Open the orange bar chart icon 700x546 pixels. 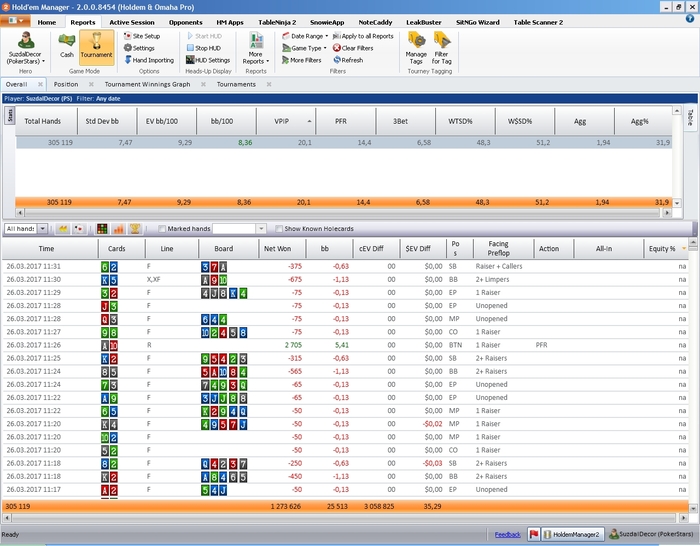tap(119, 229)
